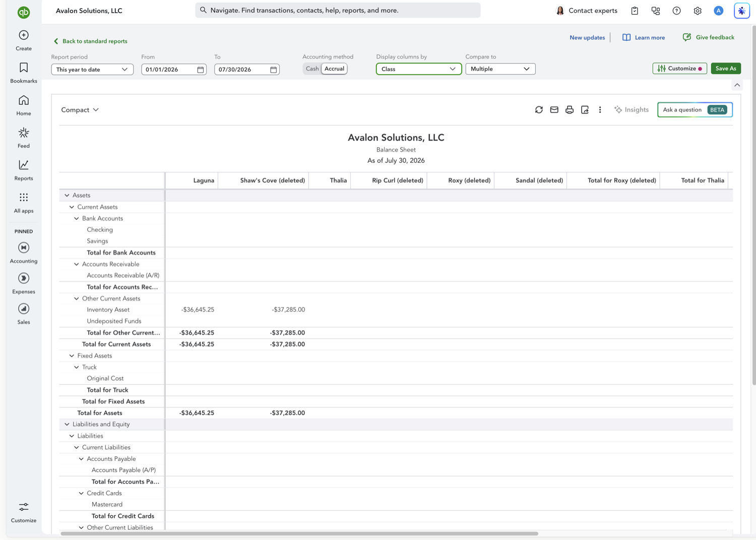
Task: Open pinned Accounting section
Action: pyautogui.click(x=24, y=253)
